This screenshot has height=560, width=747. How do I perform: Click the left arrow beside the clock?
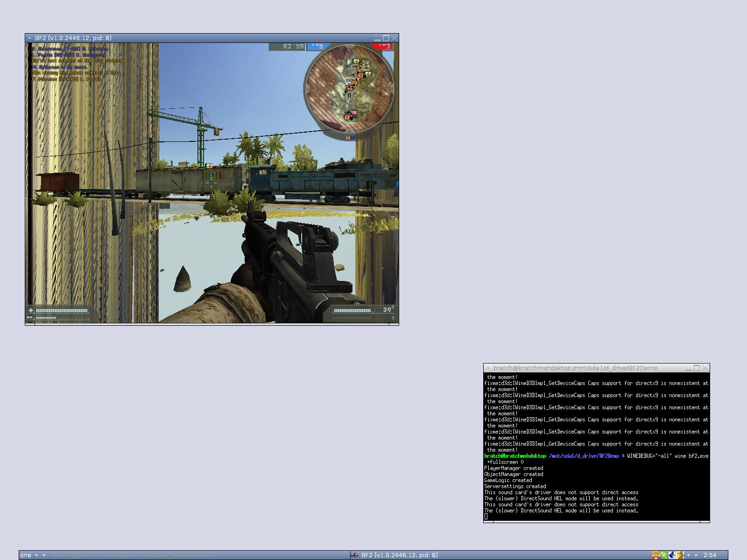click(688, 555)
